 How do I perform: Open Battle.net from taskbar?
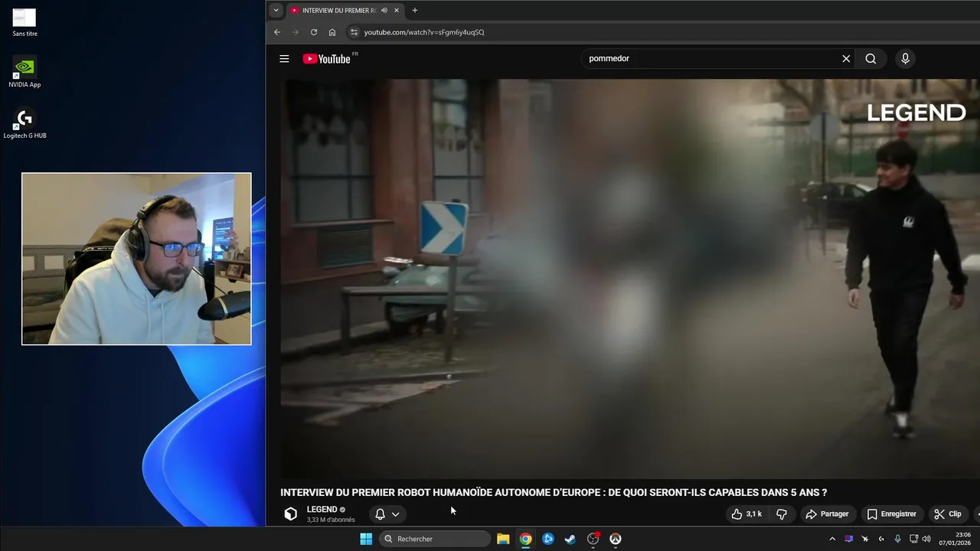(x=548, y=539)
